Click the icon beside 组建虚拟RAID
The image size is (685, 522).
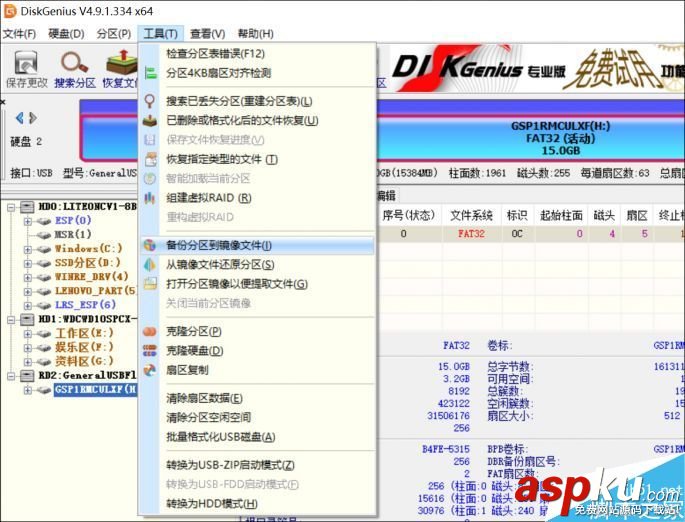click(150, 198)
